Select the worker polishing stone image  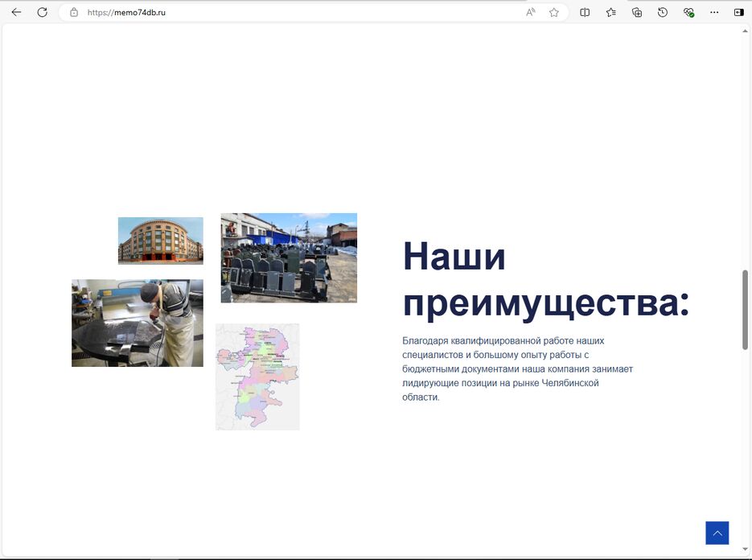pyautogui.click(x=137, y=323)
